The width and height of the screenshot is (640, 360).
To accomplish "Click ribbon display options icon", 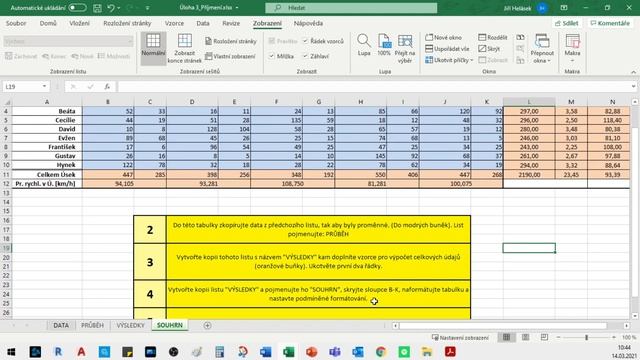I will 564,8.
